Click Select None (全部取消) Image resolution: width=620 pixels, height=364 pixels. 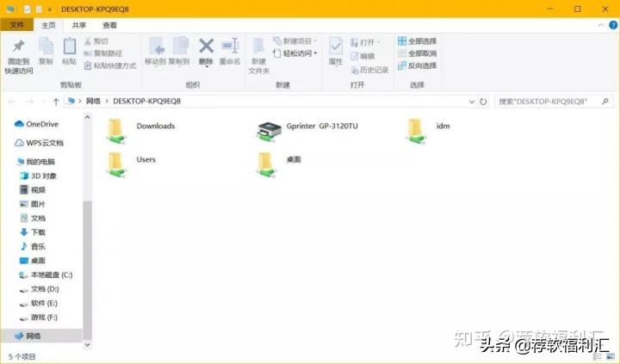[x=417, y=53]
